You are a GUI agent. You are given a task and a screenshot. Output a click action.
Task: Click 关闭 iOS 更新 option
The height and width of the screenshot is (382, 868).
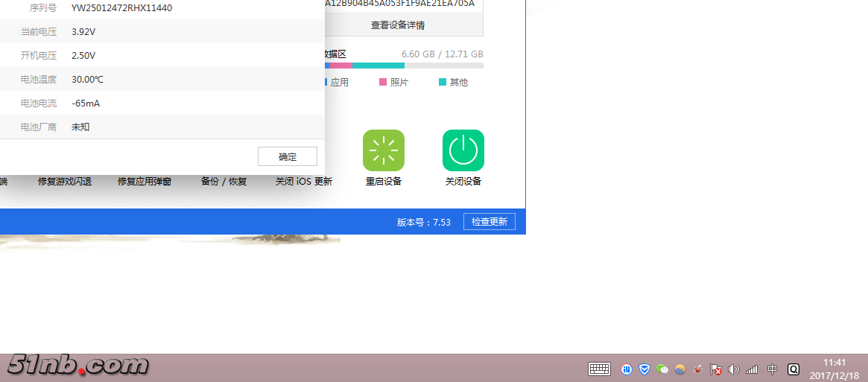pyautogui.click(x=303, y=181)
